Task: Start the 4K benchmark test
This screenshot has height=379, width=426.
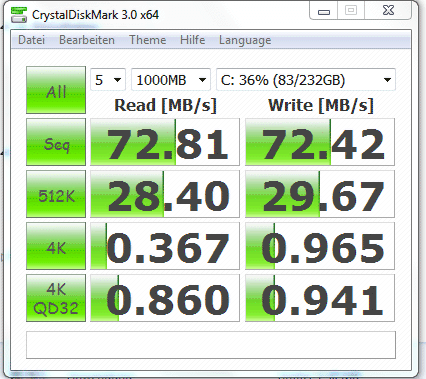Action: pyautogui.click(x=56, y=246)
